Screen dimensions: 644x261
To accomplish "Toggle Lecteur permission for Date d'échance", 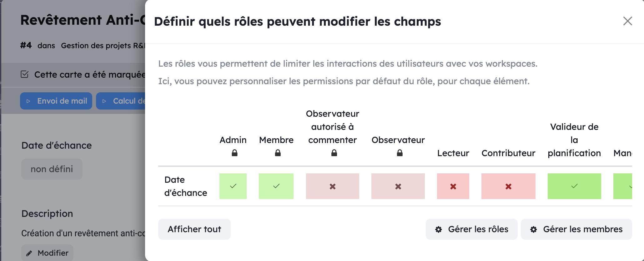I will [453, 186].
